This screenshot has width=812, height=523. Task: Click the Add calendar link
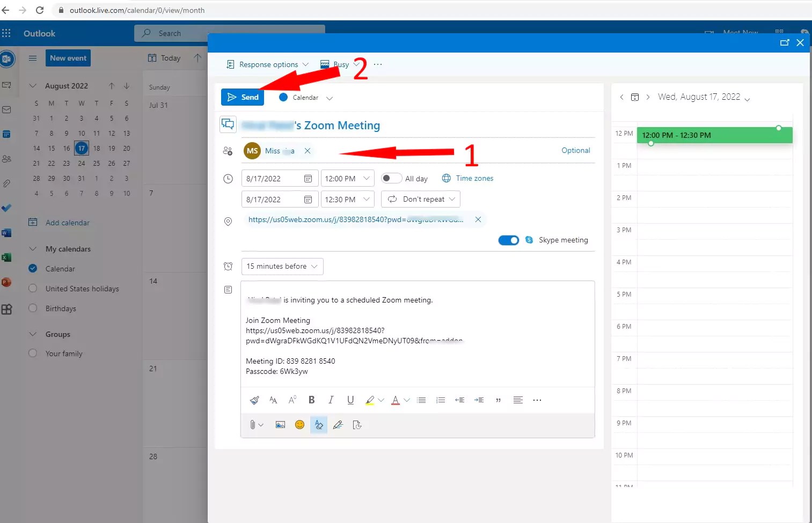(x=67, y=222)
